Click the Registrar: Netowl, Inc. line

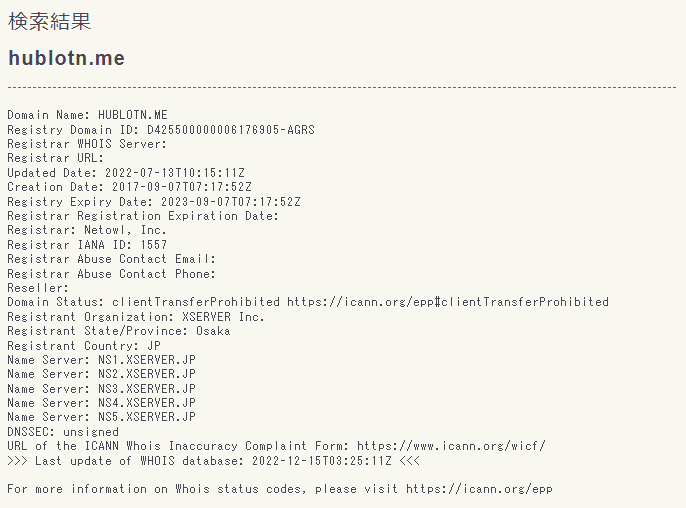(87, 229)
